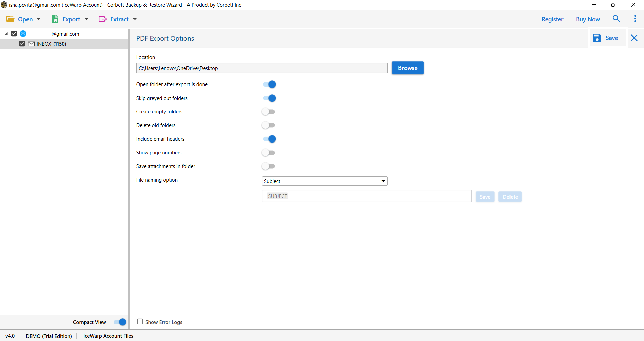This screenshot has height=341, width=644.
Task: Click the INBOX envelope icon
Action: click(x=31, y=44)
